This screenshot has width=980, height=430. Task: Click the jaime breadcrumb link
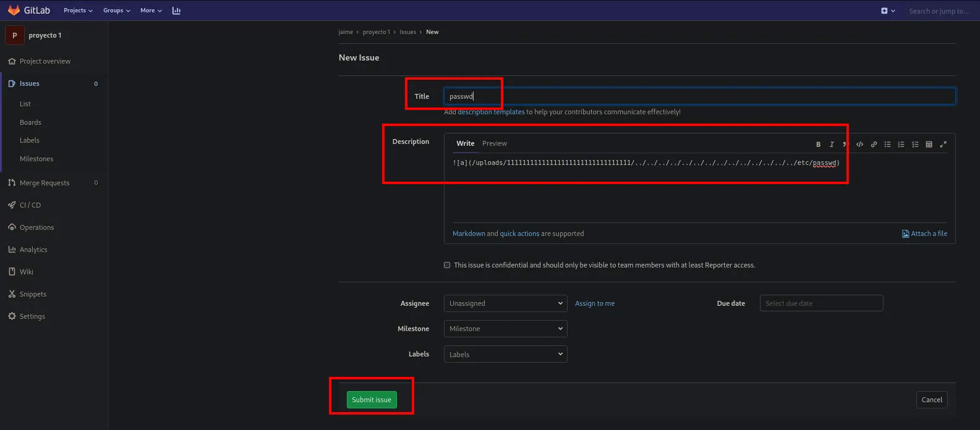[346, 32]
